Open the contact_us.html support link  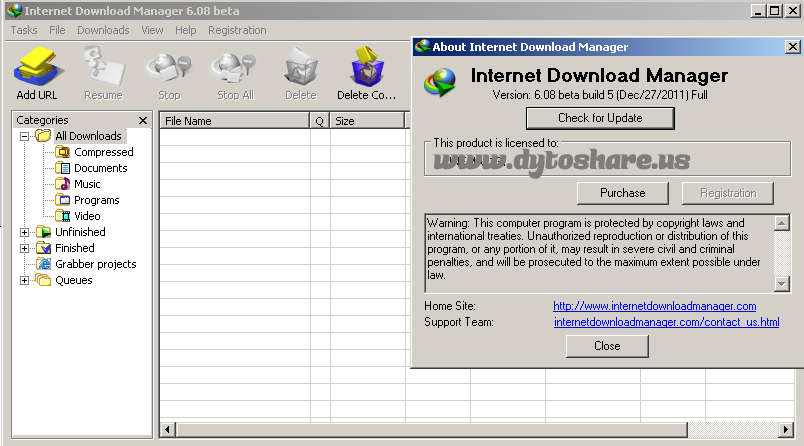667,322
